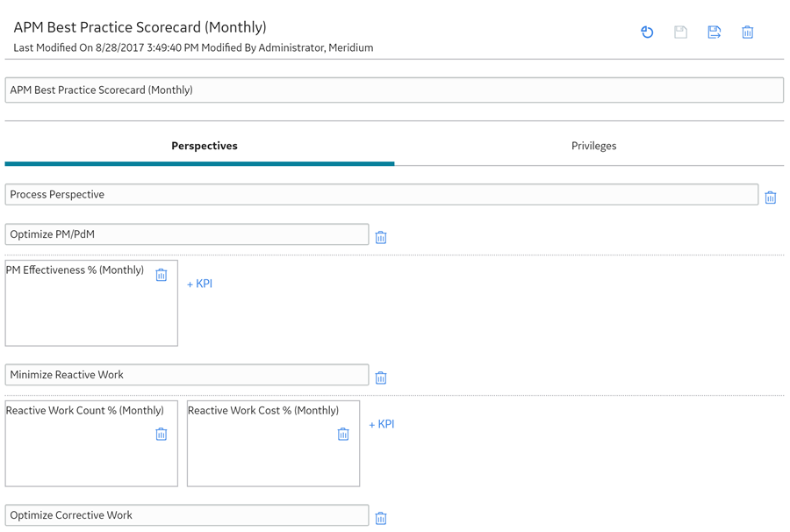The height and width of the screenshot is (532, 790).
Task: Select the Perspectives tab
Action: click(204, 146)
